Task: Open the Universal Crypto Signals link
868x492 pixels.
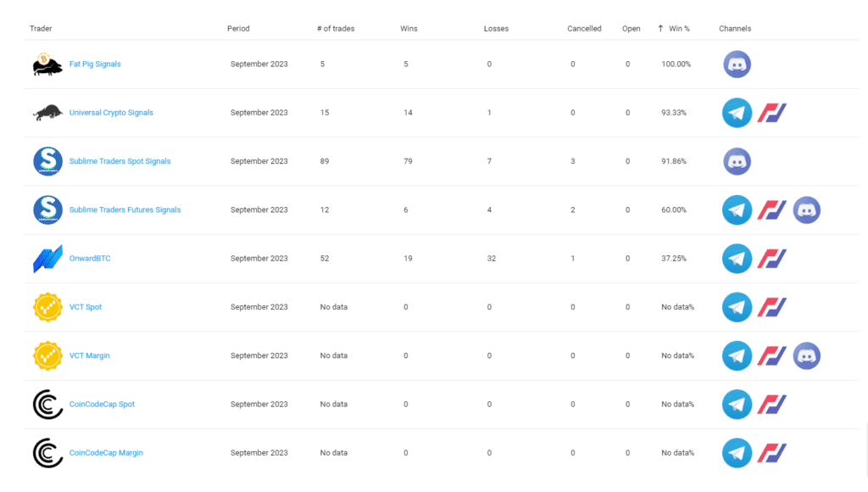Action: pyautogui.click(x=111, y=113)
